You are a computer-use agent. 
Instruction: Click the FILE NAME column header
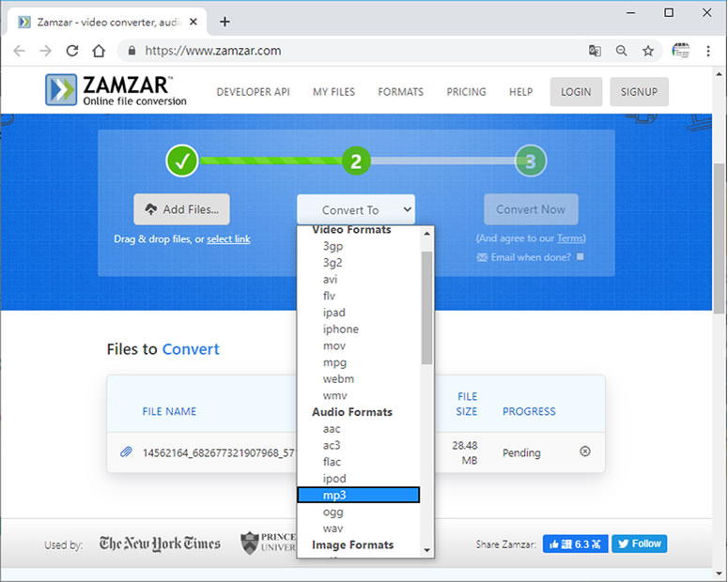[169, 411]
